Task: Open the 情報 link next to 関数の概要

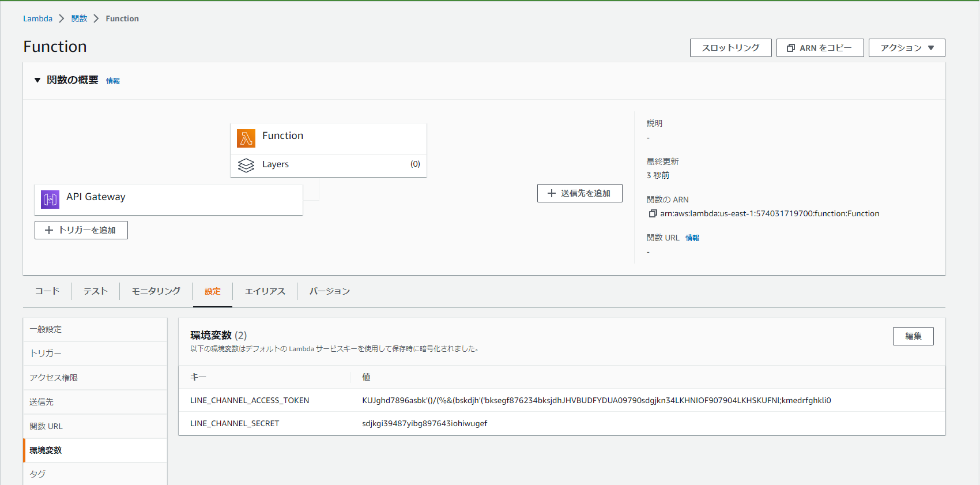Action: click(x=113, y=81)
